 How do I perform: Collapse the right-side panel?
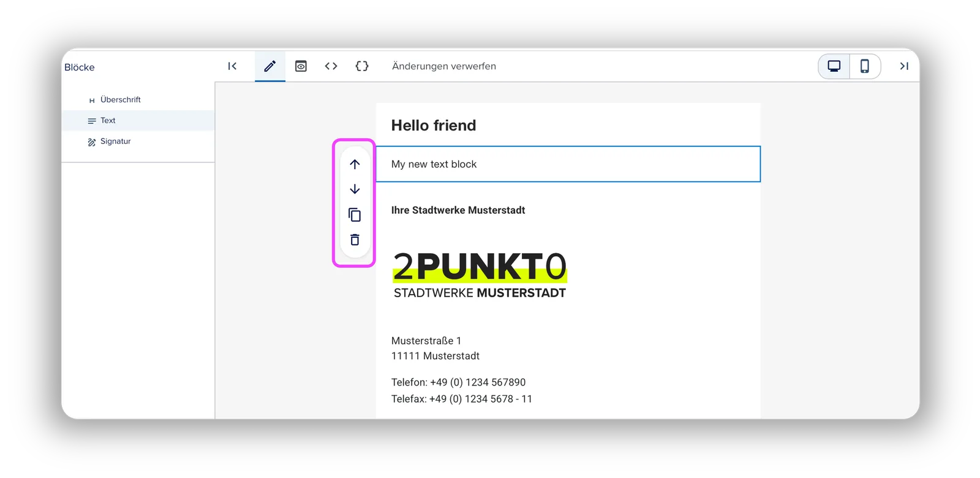click(x=904, y=66)
